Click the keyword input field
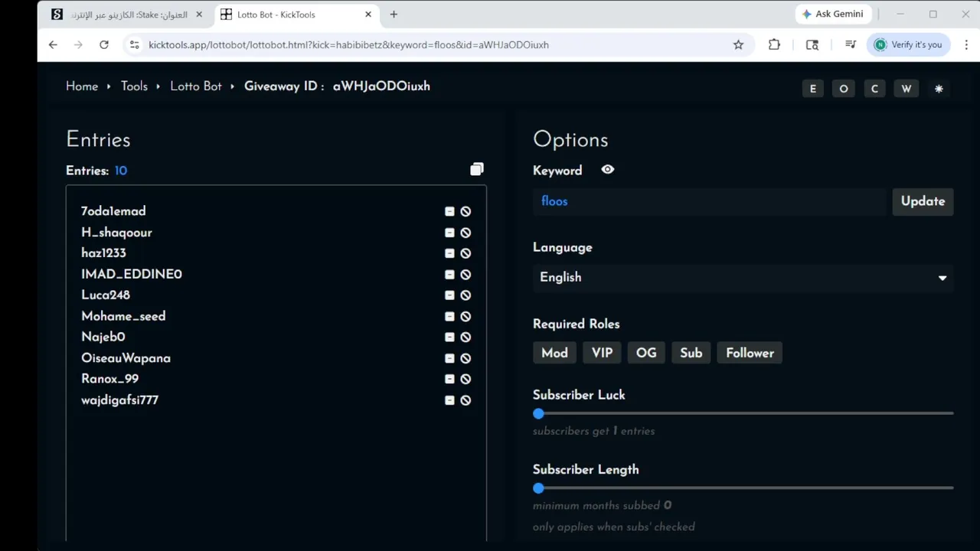Screen dimensions: 980x551 (x=708, y=201)
